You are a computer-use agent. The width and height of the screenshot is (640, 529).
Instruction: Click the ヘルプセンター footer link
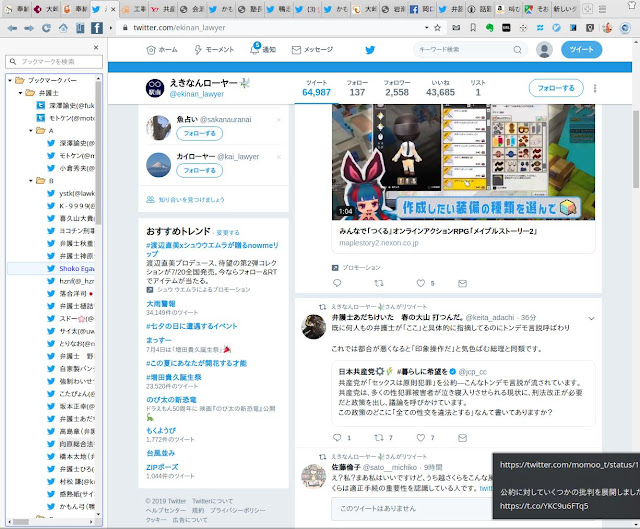point(166,510)
